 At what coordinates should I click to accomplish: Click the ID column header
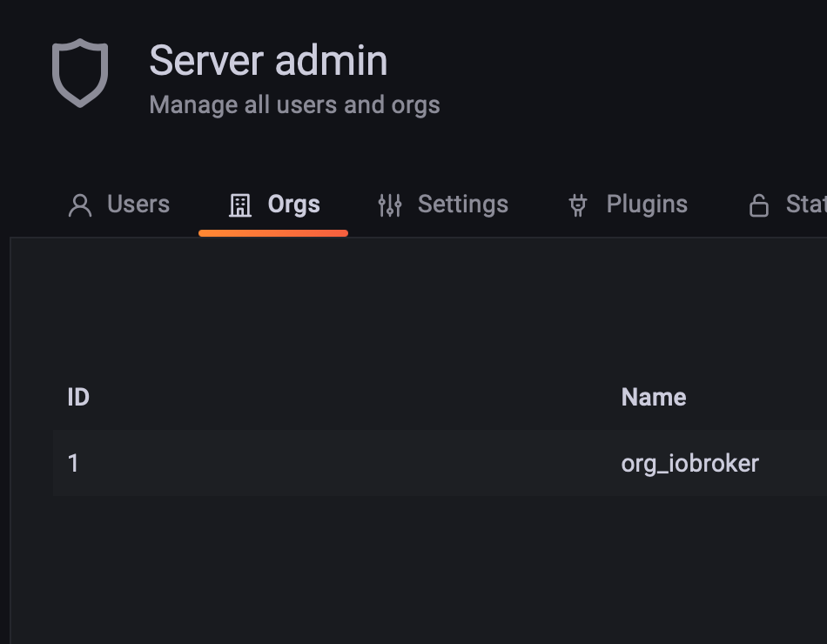78,397
